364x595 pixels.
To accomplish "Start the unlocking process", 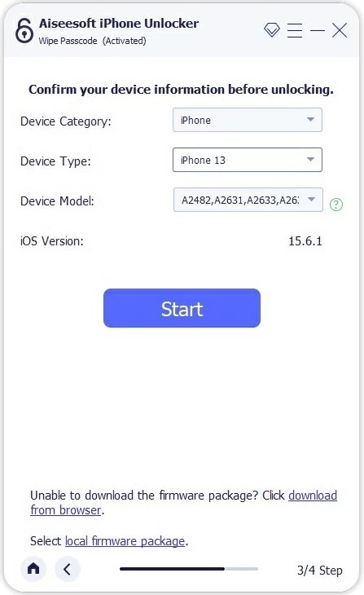I will pos(182,308).
